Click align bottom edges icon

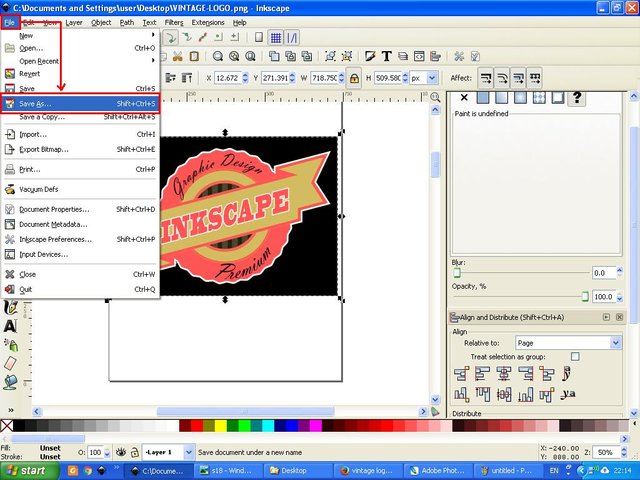pos(525,394)
